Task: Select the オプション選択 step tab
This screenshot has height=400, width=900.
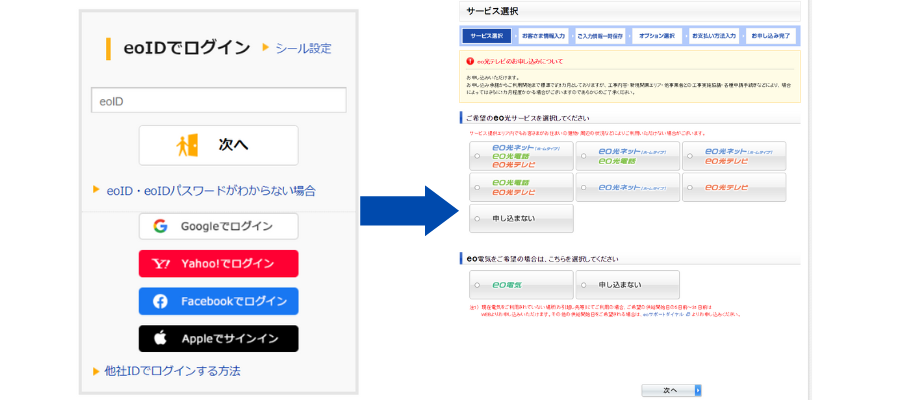Action: tap(657, 36)
